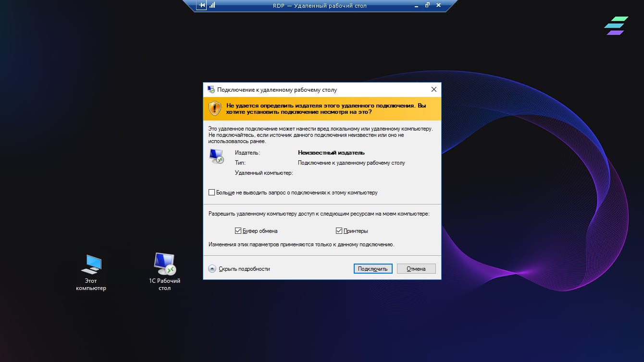This screenshot has height=362, width=644.
Task: Click the yellow shield warning icon
Action: 214,109
